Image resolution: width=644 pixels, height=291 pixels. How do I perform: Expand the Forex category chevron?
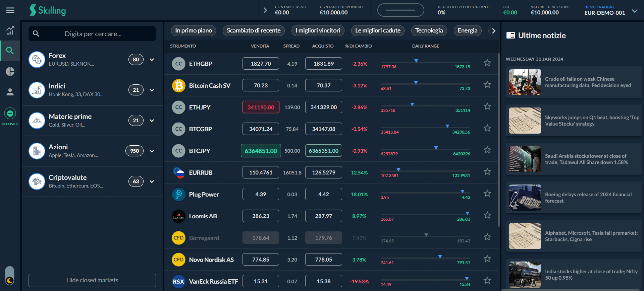pyautogui.click(x=152, y=60)
